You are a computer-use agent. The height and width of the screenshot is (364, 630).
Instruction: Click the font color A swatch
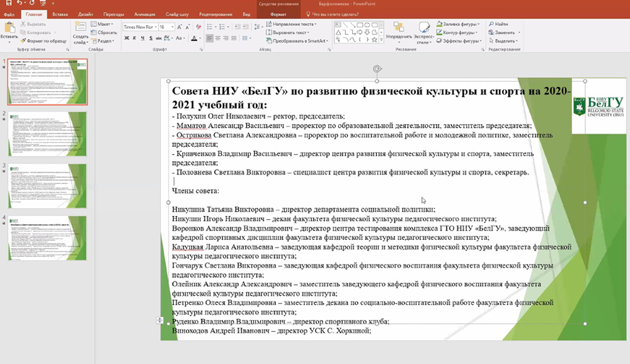[195, 38]
